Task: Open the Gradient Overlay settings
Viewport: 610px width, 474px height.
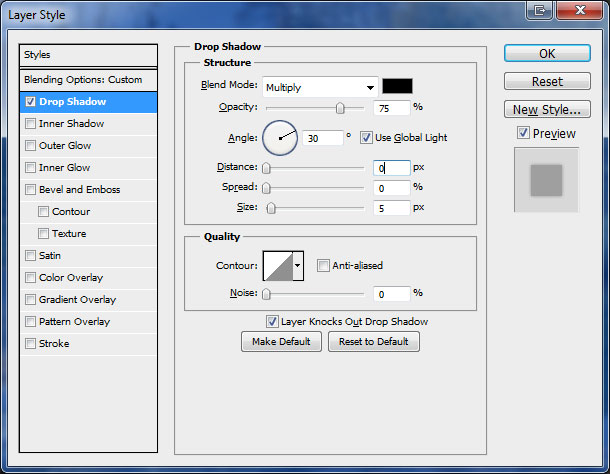Action: point(77,300)
